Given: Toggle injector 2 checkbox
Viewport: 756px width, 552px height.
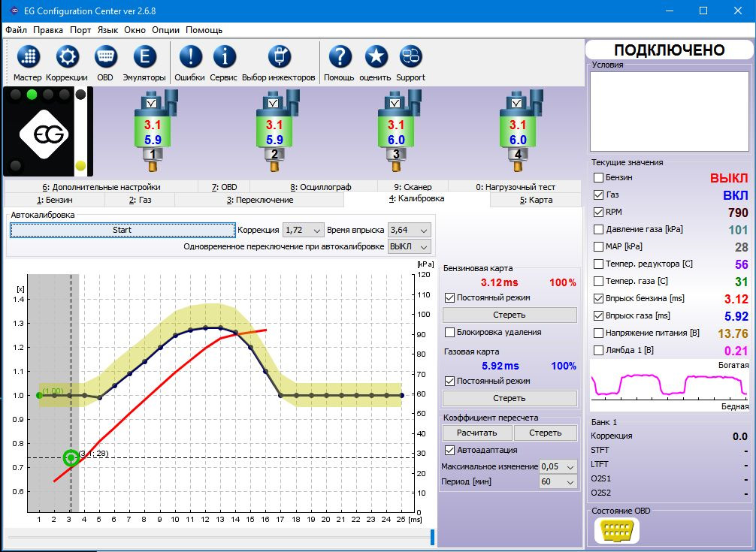Looking at the screenshot, I should 274,103.
